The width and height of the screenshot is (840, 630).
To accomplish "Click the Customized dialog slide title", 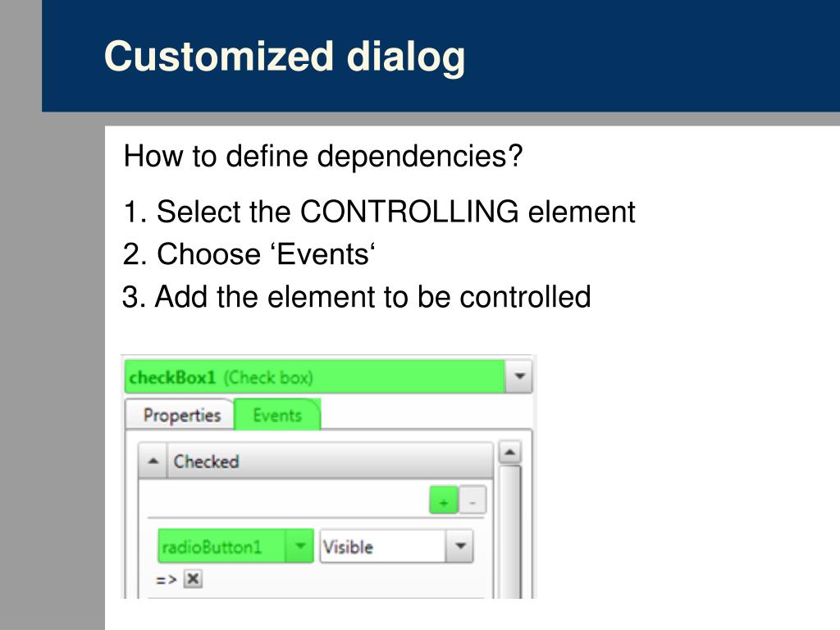I will click(285, 57).
